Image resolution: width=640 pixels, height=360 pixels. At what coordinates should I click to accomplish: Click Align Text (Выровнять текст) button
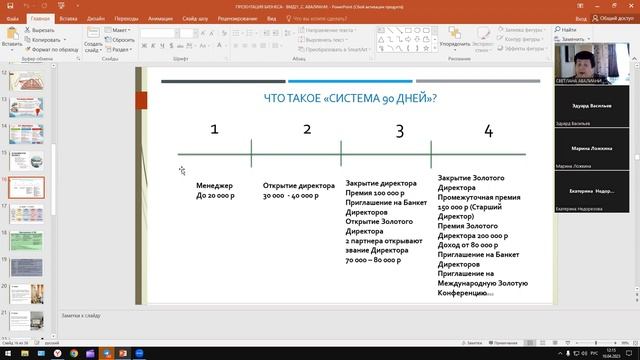click(323, 40)
